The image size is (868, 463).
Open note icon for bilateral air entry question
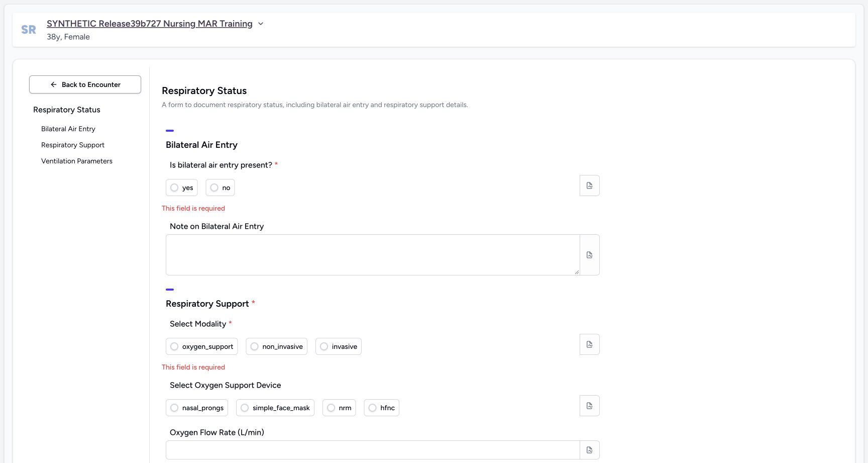(590, 186)
